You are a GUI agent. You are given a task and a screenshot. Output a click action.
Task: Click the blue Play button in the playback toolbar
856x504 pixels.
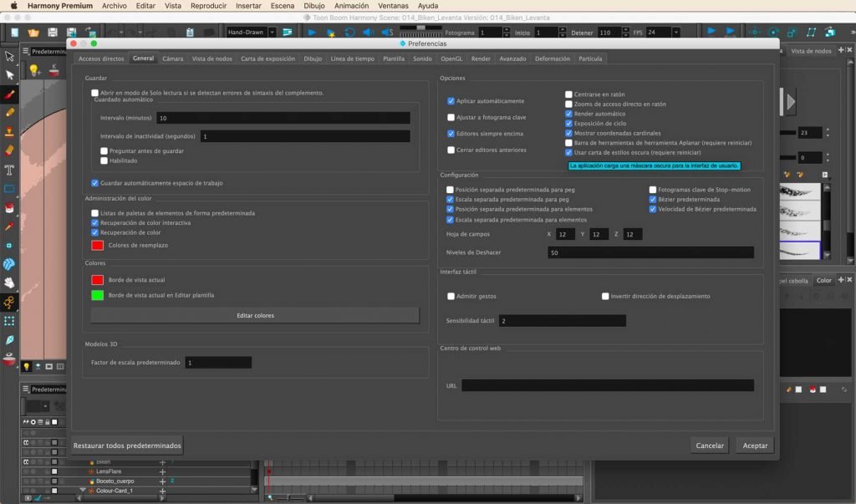pyautogui.click(x=312, y=33)
